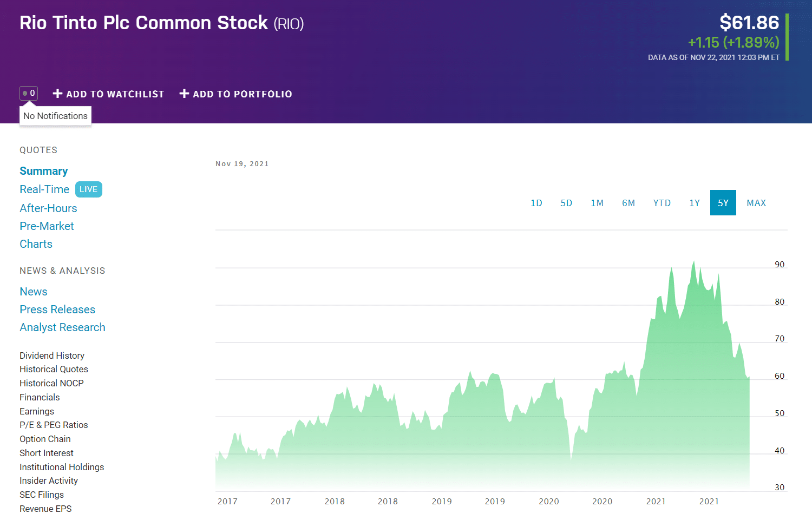Click the $61.86 stock price

pyautogui.click(x=749, y=23)
